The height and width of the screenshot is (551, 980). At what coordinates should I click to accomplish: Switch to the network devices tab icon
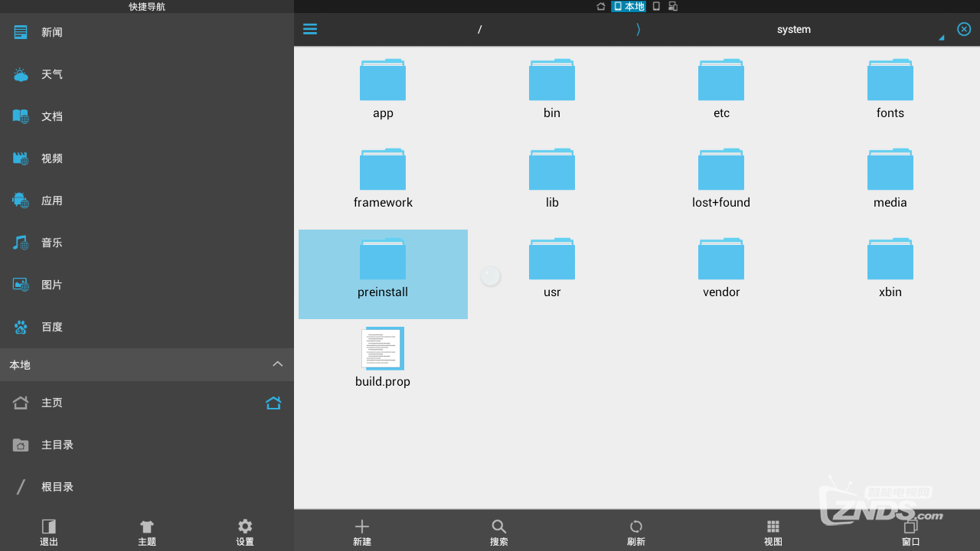click(x=673, y=6)
